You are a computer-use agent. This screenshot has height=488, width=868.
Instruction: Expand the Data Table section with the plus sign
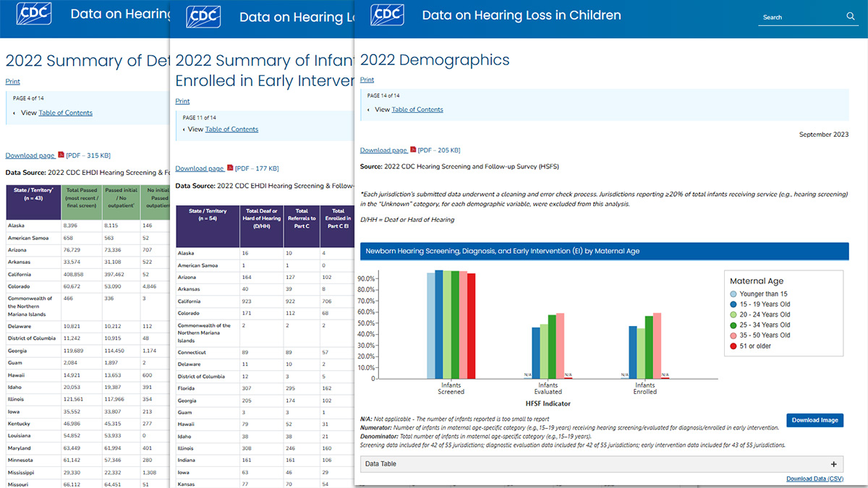click(x=835, y=463)
